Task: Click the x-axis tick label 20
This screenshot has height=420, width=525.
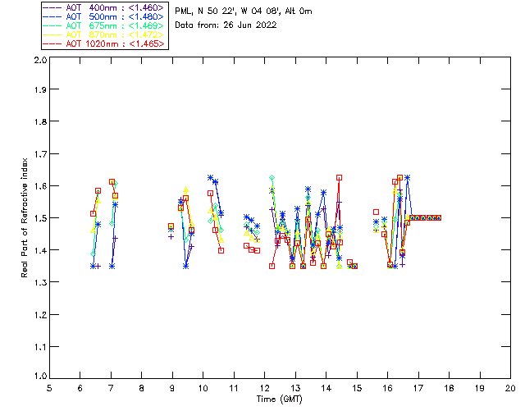Action: 510,388
